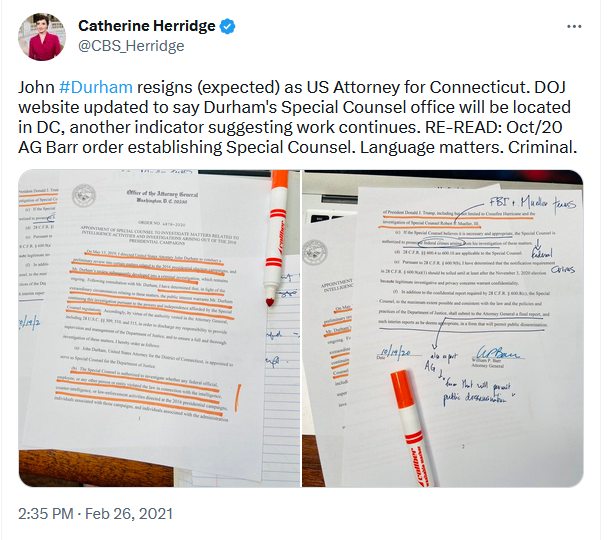This screenshot has width=607, height=540.
Task: View the right photo with handwritten notes
Action: 442,328
